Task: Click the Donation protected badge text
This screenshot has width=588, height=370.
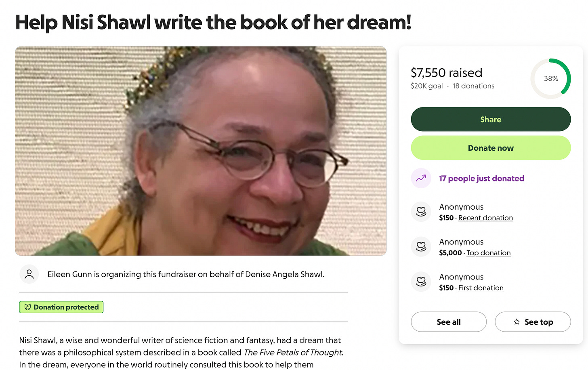Action: pos(66,307)
